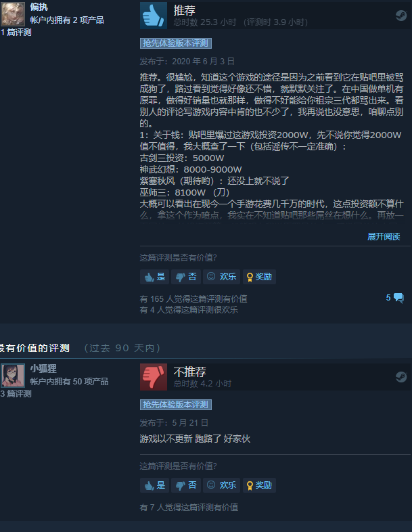Click the red thumbs-down 不推荐 icon

[154, 376]
